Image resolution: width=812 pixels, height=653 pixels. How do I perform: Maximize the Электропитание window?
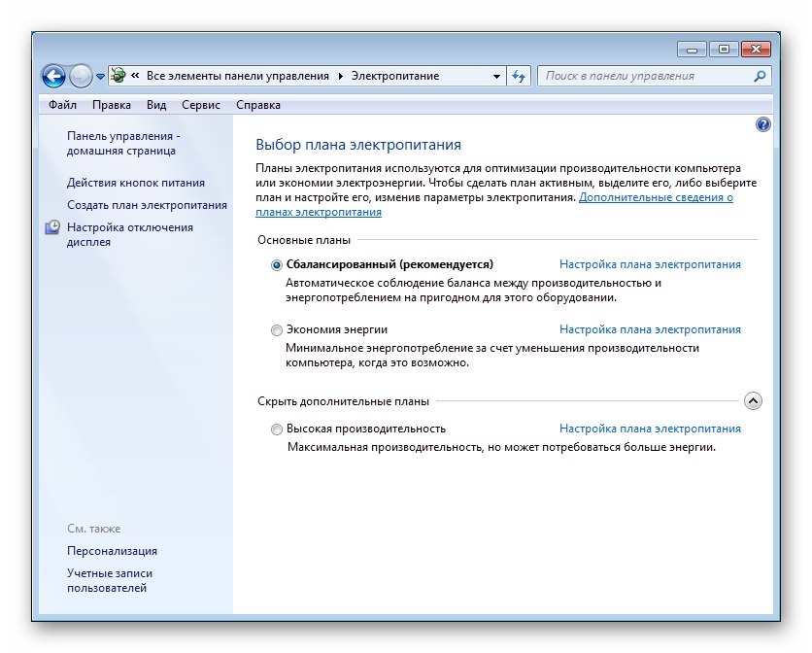724,50
